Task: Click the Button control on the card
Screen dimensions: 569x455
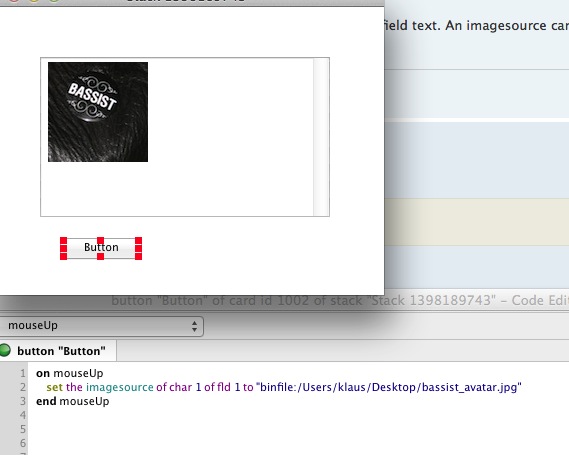Action: [x=101, y=248]
